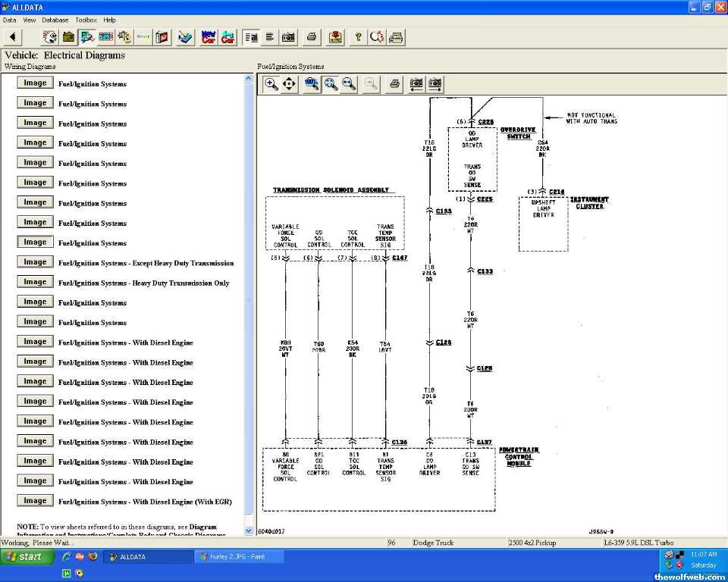Click the greyed-out zoom-out magnifier
This screenshot has height=582, width=728.
371,84
